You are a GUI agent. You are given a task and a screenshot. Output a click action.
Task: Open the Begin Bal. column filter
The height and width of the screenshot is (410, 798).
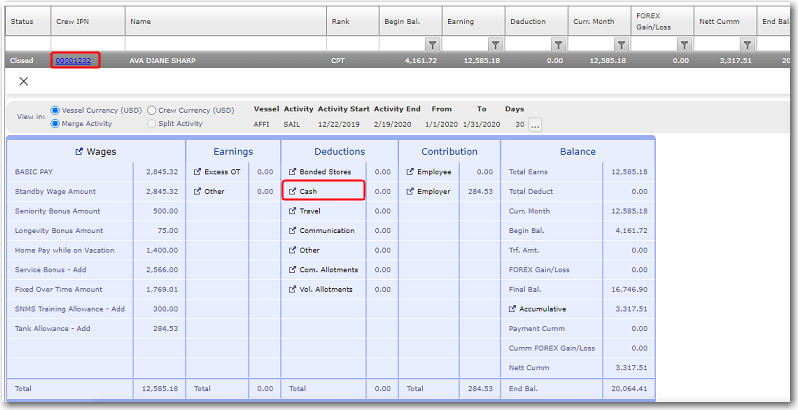[432, 44]
